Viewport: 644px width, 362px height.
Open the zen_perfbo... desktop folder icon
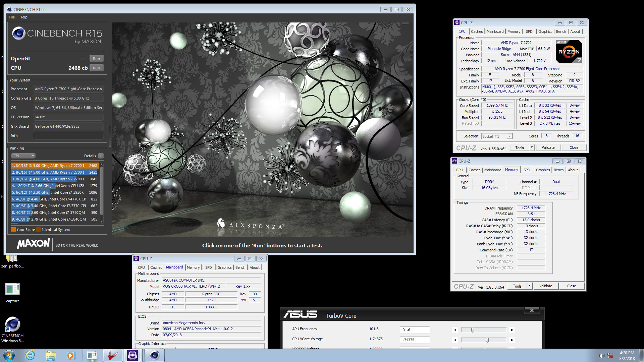click(x=12, y=262)
